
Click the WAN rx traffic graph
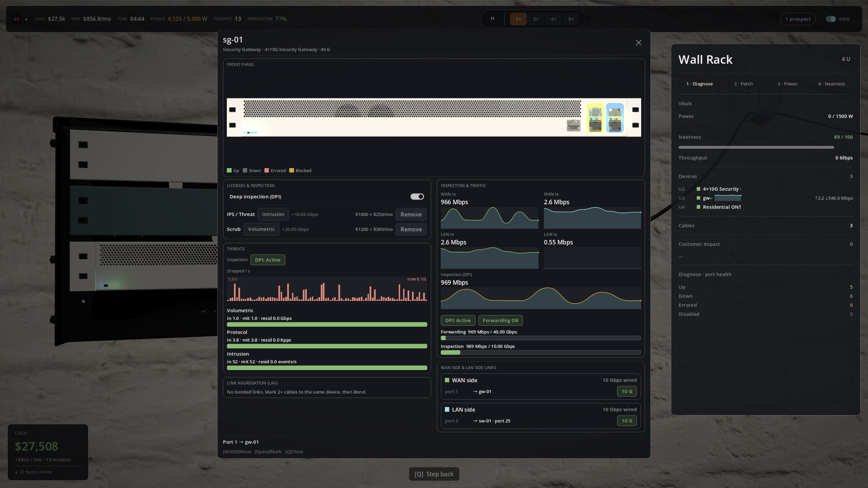coord(489,218)
